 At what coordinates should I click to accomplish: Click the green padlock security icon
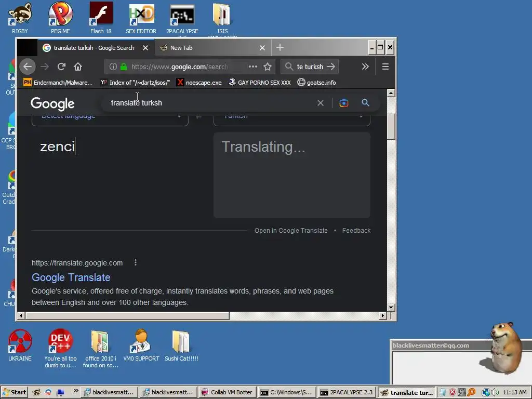[124, 66]
